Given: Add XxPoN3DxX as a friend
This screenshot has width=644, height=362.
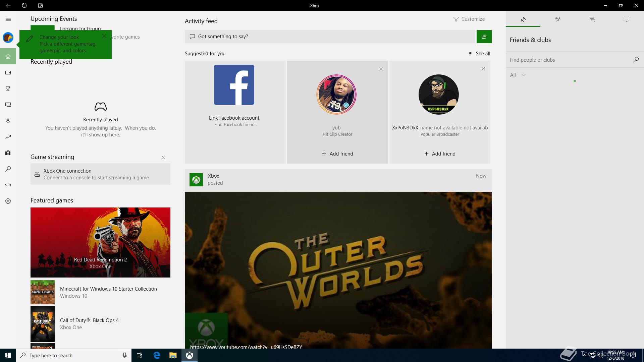Looking at the screenshot, I should click(x=440, y=154).
